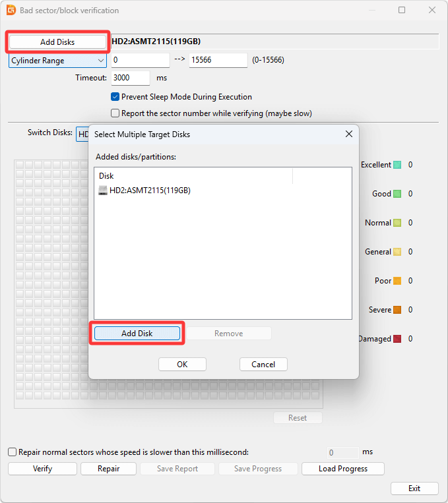
Task: Click the Damaged red legend swatch
Action: point(397,339)
